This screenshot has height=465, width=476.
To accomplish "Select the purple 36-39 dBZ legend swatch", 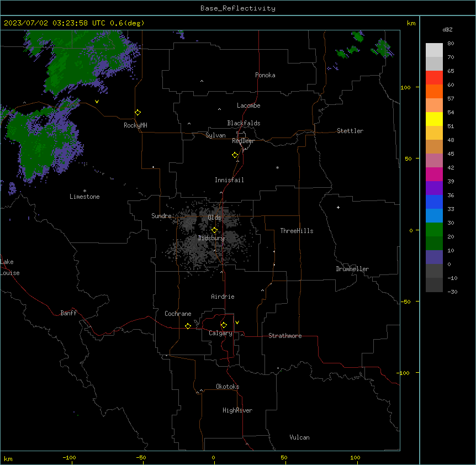I will pyautogui.click(x=434, y=188).
